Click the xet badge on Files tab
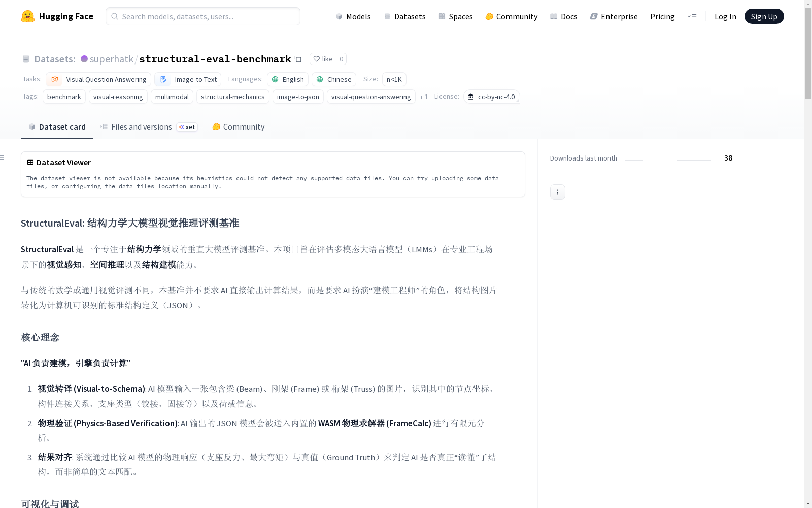 (187, 127)
